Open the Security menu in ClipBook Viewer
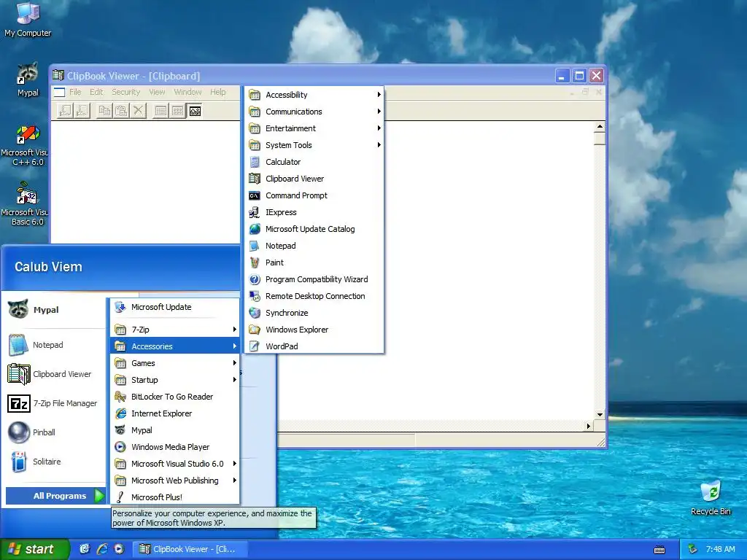This screenshot has height=560, width=747. 125,92
